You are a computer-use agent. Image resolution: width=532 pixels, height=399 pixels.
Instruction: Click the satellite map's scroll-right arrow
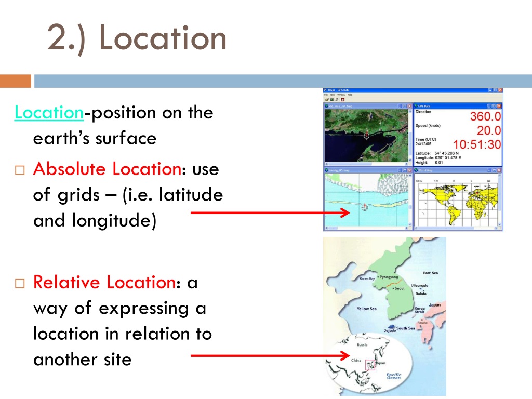(406, 164)
